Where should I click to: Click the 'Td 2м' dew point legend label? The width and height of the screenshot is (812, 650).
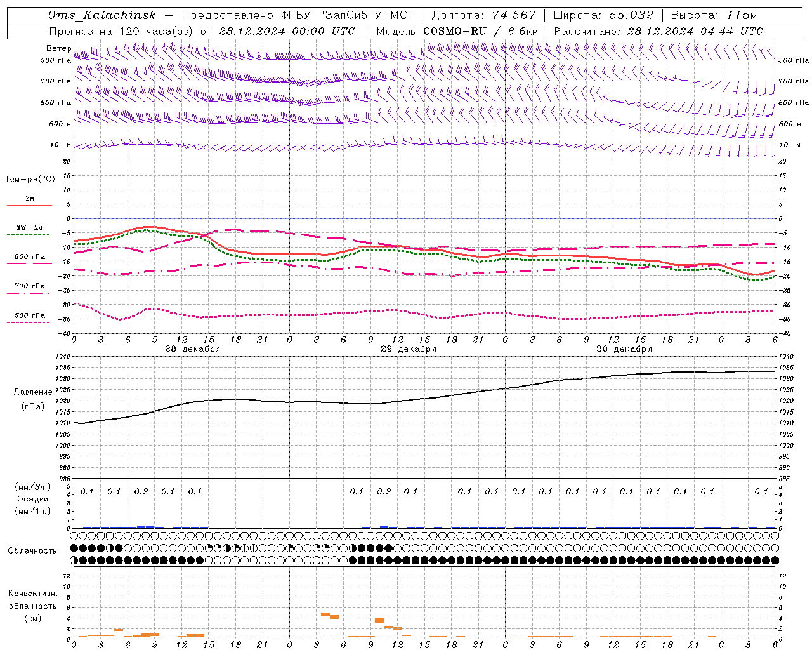click(x=30, y=227)
